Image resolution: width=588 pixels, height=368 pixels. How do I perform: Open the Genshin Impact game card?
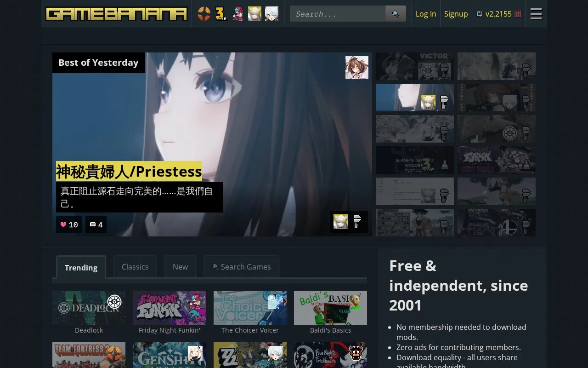coord(170,355)
